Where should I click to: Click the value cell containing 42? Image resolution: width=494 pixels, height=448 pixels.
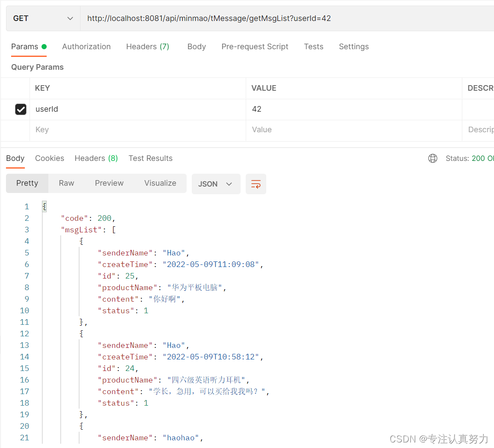click(x=354, y=109)
